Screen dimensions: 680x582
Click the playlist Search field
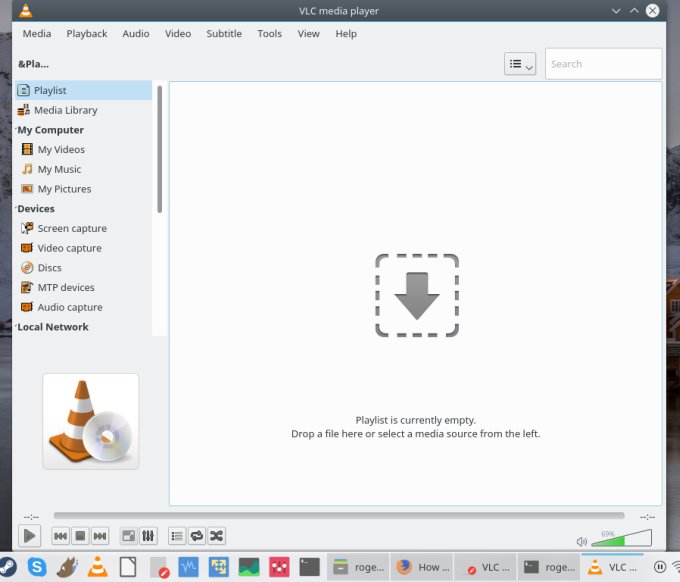pos(602,64)
